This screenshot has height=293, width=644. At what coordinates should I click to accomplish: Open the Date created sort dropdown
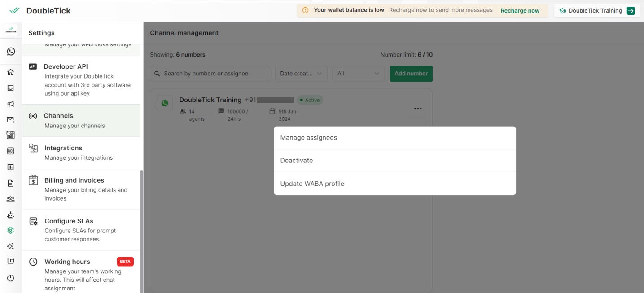[301, 74]
